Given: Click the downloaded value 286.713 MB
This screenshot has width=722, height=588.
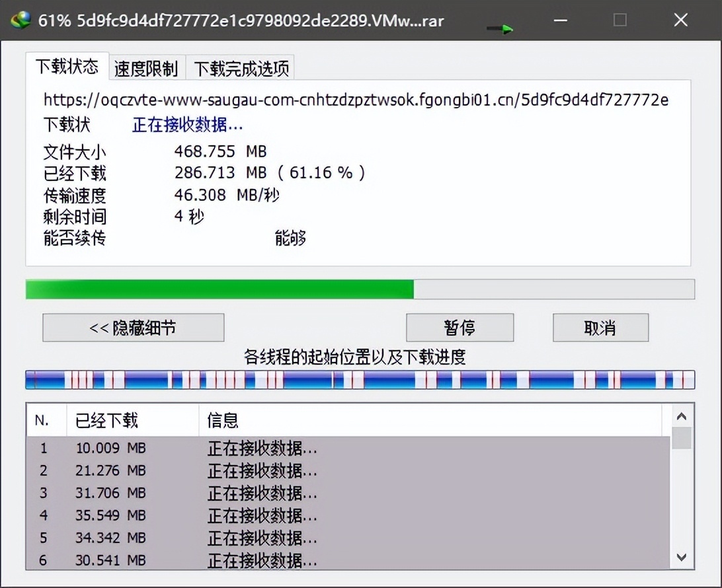Looking at the screenshot, I should pyautogui.click(x=220, y=172).
